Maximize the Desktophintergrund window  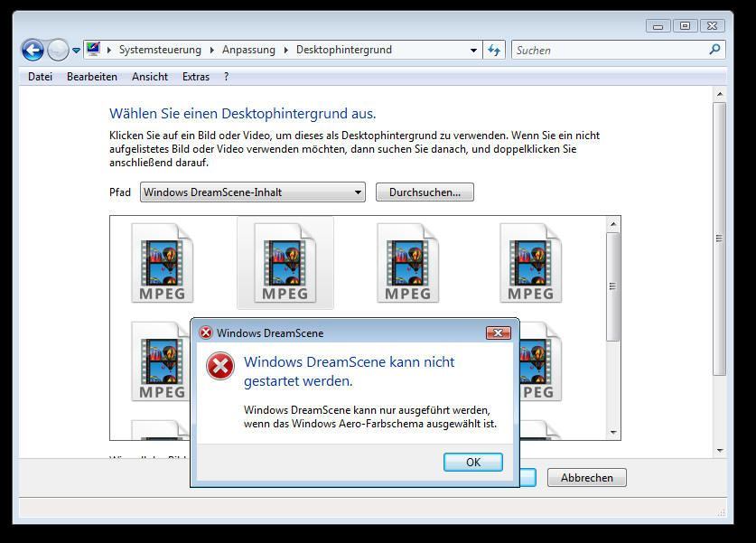pos(685,26)
